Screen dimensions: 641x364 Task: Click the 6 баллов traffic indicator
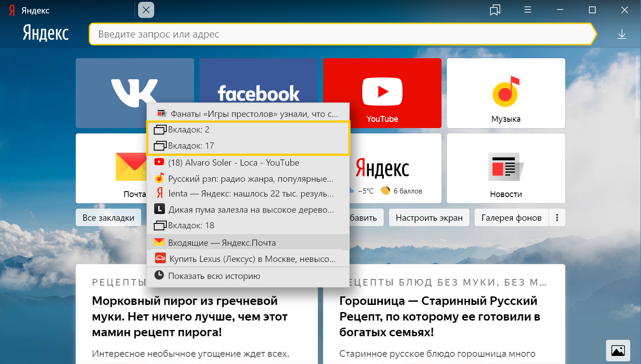tap(402, 191)
